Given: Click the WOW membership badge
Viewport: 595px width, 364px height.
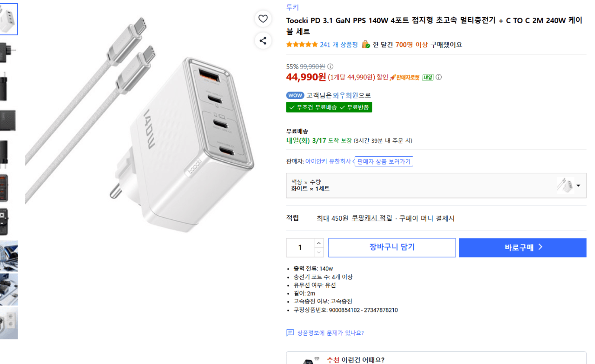Looking at the screenshot, I should pos(295,95).
